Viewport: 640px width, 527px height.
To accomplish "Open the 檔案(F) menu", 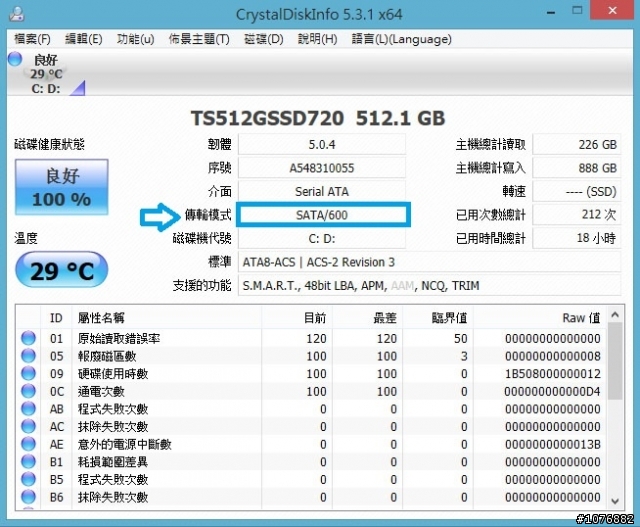I will (x=32, y=39).
